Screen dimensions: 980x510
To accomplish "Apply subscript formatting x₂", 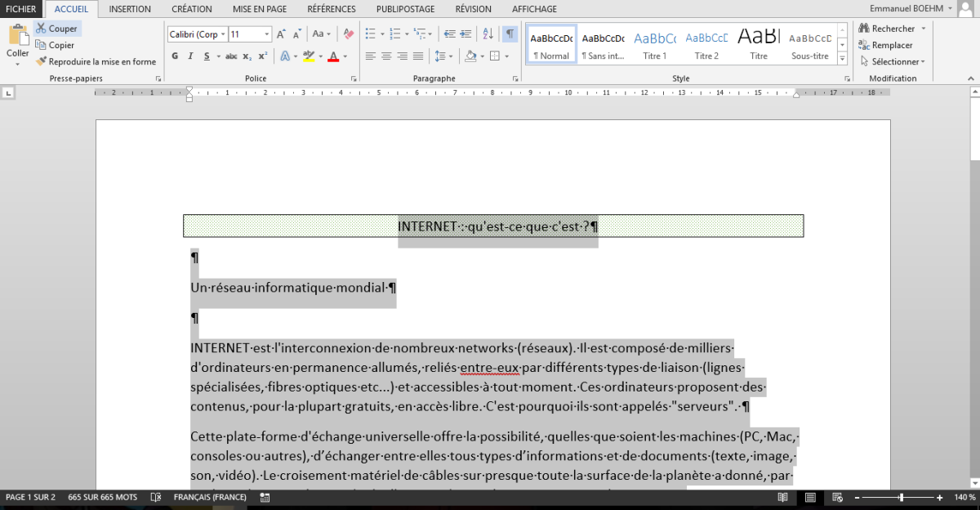I will pos(247,56).
